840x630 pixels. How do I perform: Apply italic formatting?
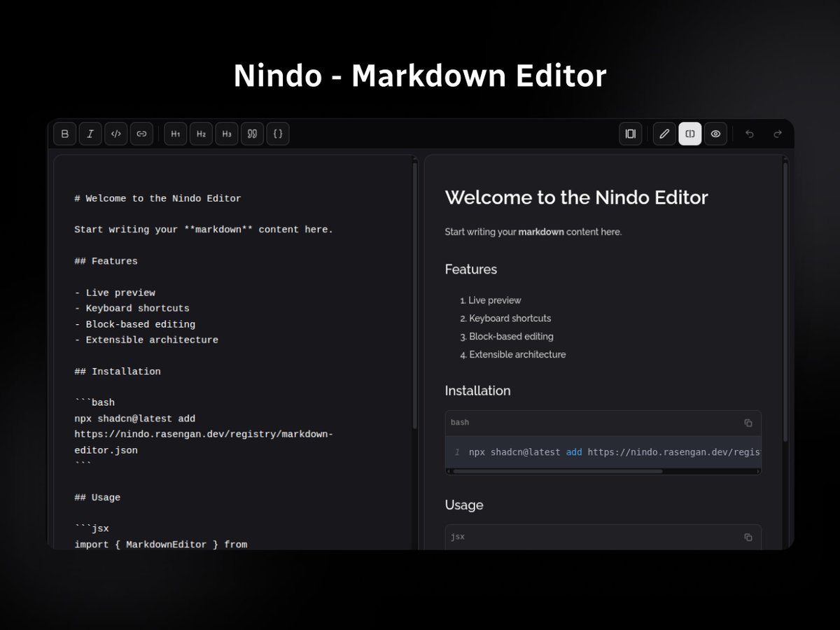[x=90, y=134]
